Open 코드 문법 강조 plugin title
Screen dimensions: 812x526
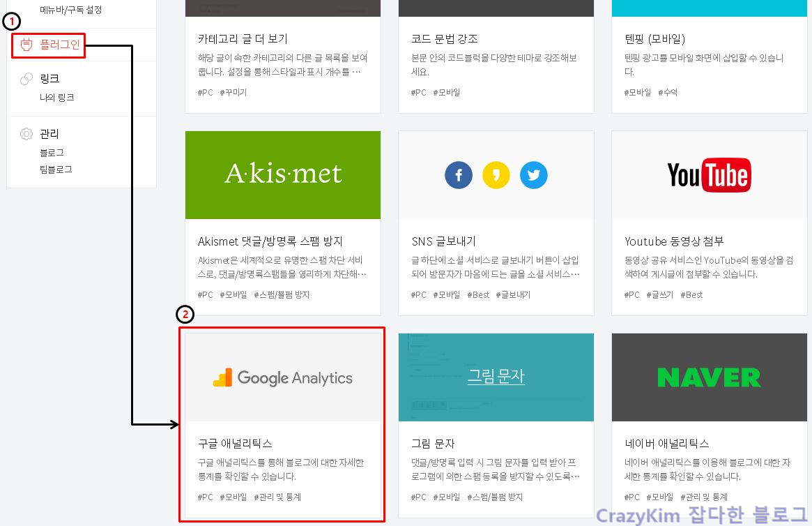coord(444,39)
